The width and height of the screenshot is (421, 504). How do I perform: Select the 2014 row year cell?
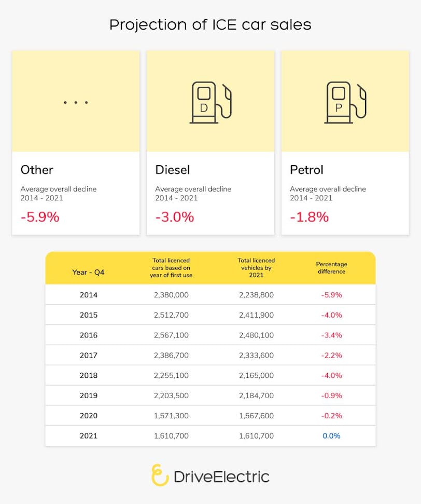pos(88,295)
